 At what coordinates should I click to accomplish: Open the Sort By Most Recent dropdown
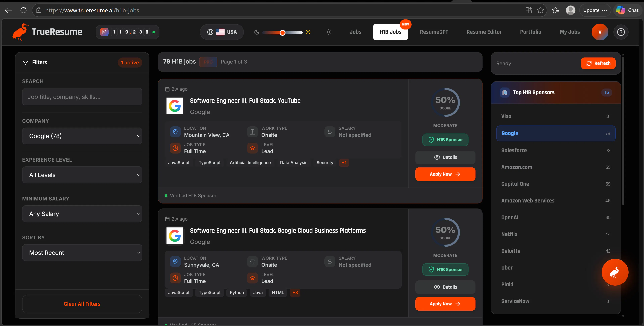click(82, 253)
